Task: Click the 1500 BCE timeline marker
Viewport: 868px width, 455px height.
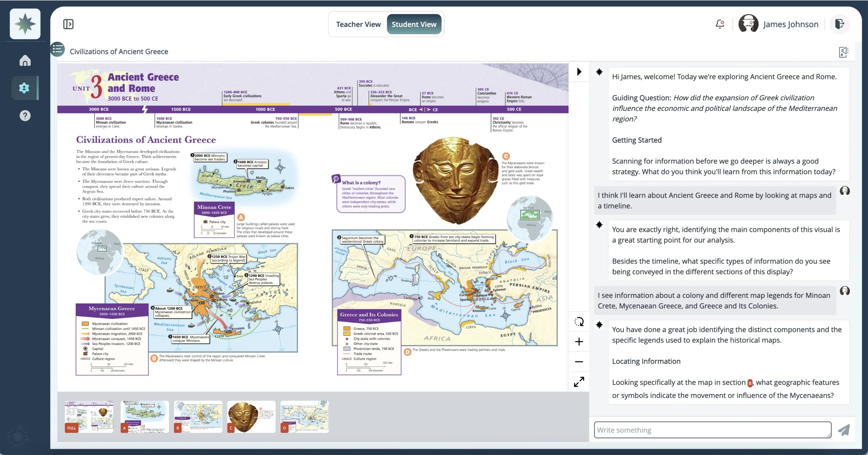Action: click(181, 109)
